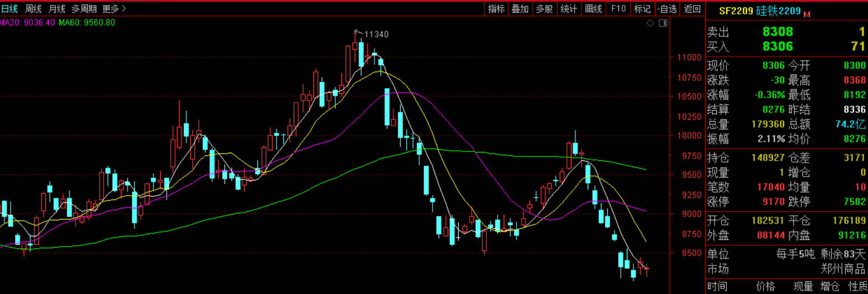Image resolution: width=868 pixels, height=294 pixels.
Task: Open the 指标 indicators menu
Action: point(496,9)
